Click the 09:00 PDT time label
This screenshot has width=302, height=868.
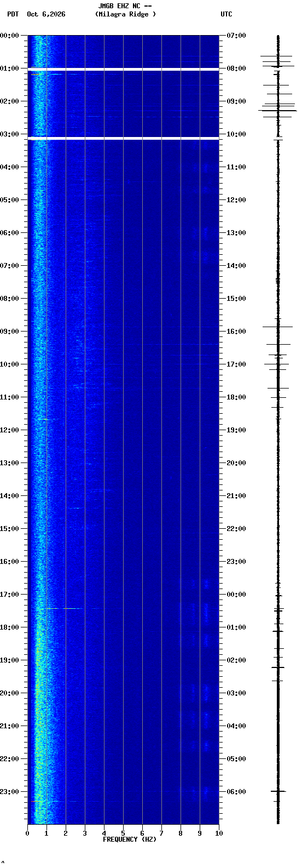click(x=9, y=332)
